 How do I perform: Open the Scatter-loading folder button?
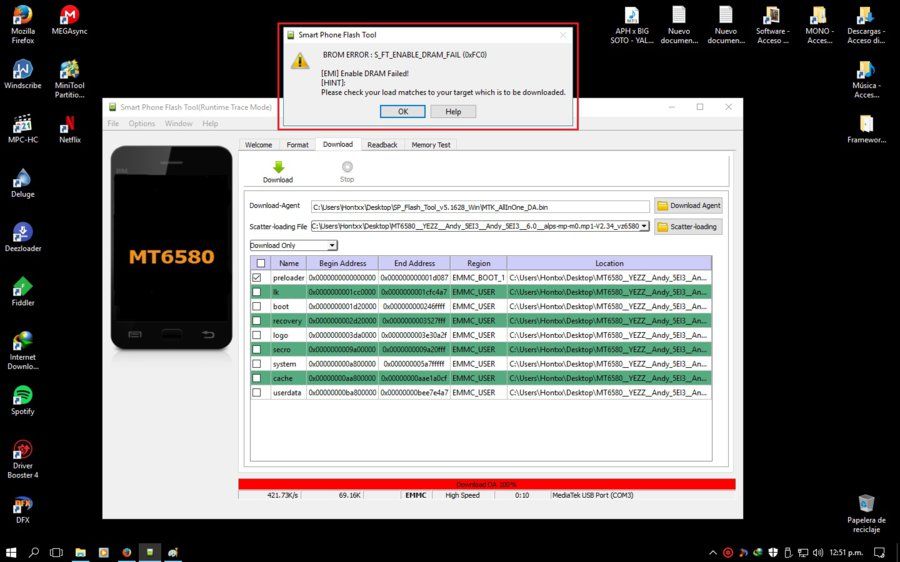pyautogui.click(x=688, y=227)
